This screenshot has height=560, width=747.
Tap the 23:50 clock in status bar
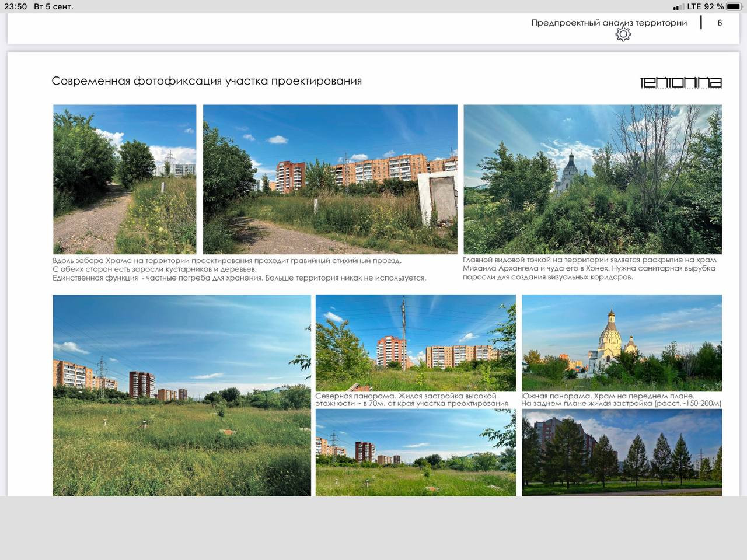point(16,7)
